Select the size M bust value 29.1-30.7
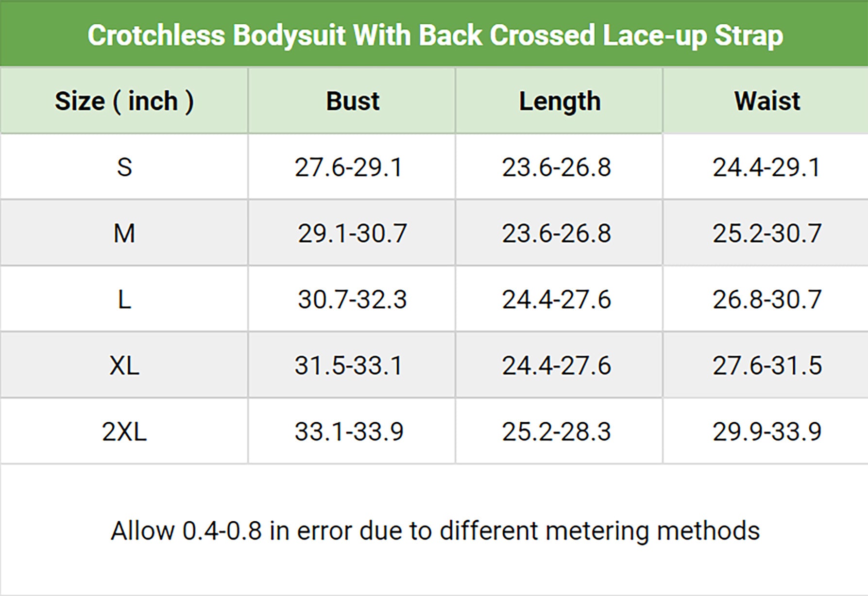Viewport: 868px width, 596px height. coord(352,233)
